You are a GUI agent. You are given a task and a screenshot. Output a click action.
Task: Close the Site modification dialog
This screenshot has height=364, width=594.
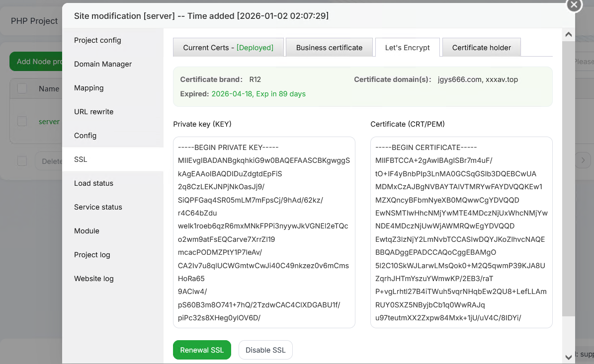point(574,5)
